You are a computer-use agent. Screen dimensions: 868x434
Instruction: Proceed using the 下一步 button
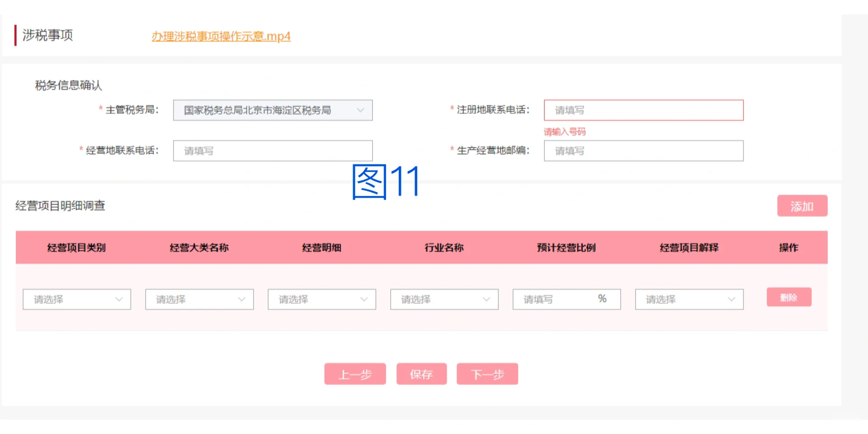[x=487, y=374]
